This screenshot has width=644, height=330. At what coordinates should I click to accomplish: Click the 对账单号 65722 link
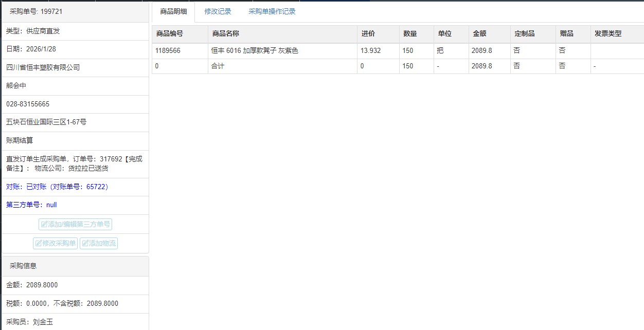[x=97, y=187]
